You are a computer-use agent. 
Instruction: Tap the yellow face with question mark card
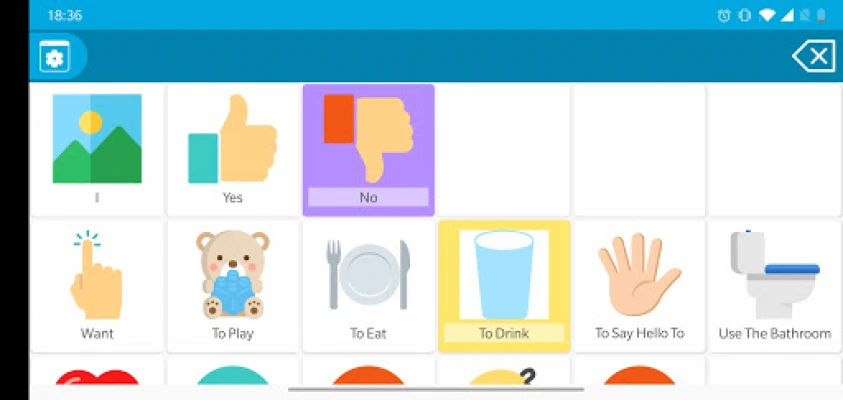click(x=504, y=371)
